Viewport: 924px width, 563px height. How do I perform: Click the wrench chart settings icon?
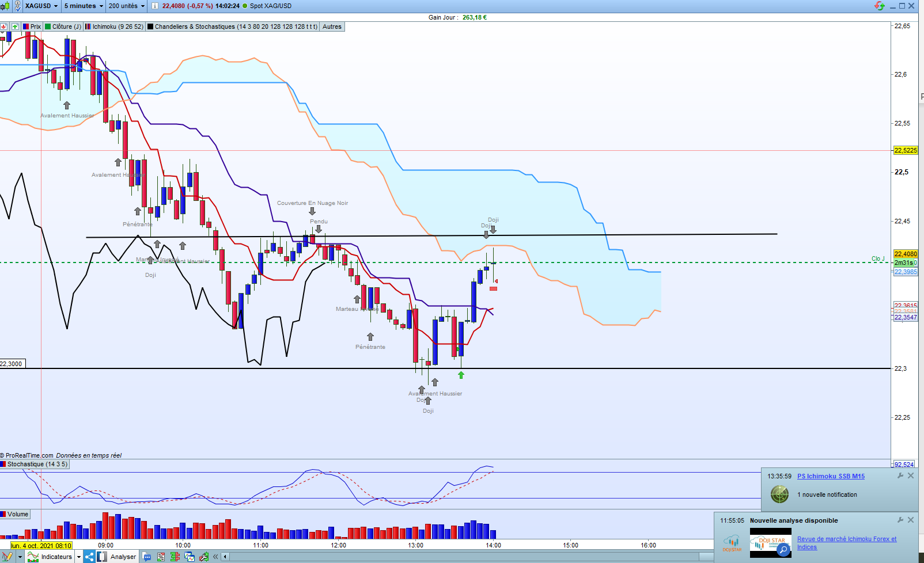click(x=204, y=557)
